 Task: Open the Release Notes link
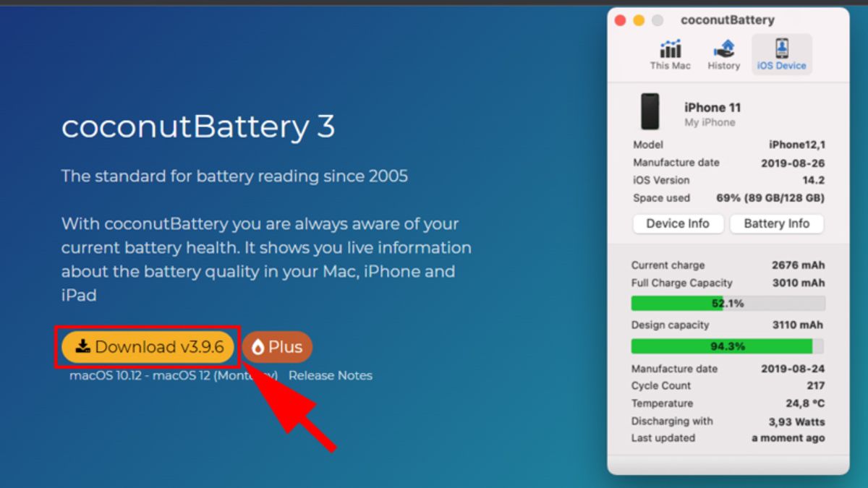click(331, 375)
